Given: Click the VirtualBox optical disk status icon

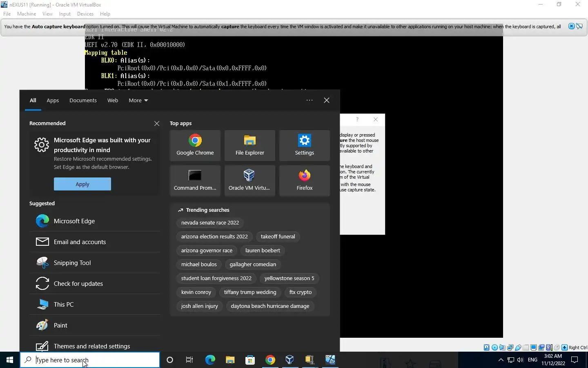Looking at the screenshot, I should [494, 348].
